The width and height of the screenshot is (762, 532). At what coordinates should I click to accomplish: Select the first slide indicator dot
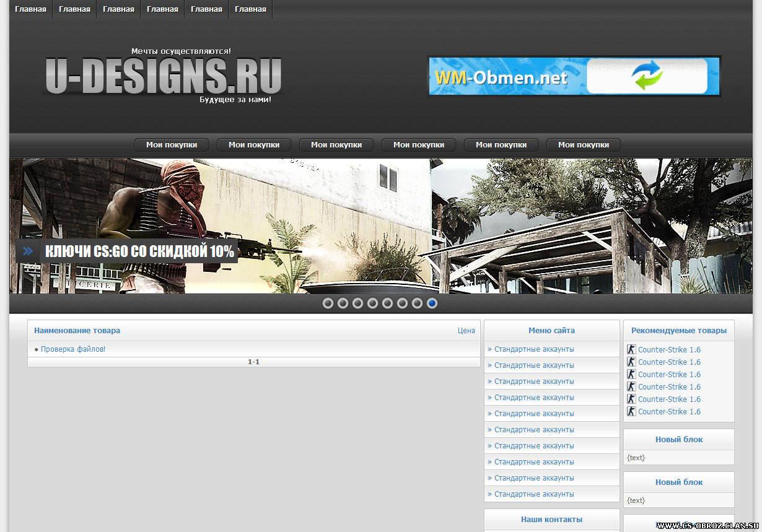pyautogui.click(x=328, y=303)
